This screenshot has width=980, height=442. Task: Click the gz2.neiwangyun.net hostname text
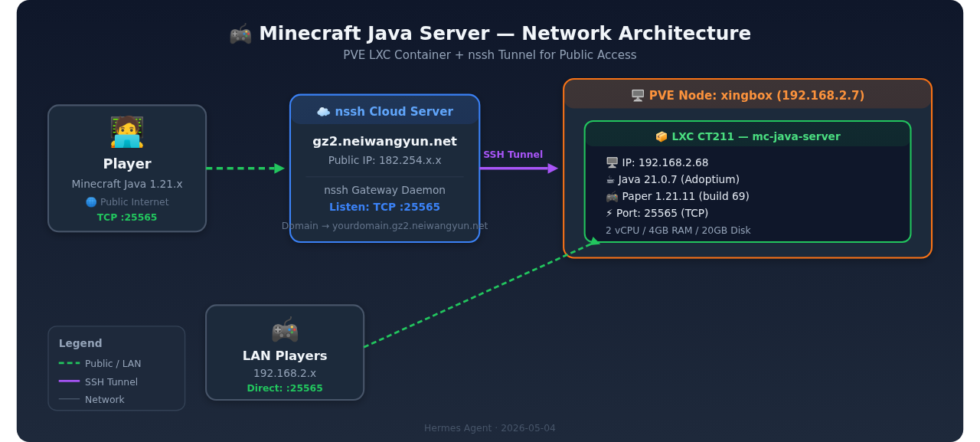point(384,142)
